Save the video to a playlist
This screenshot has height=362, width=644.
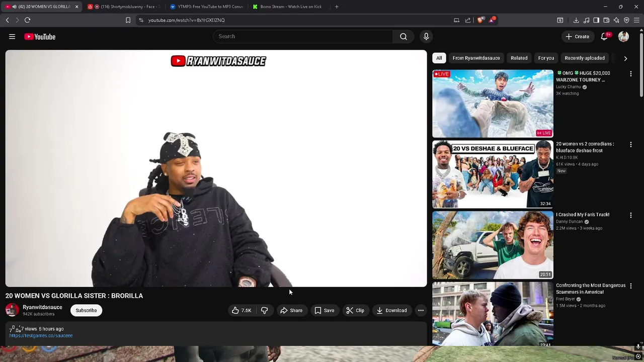click(324, 310)
